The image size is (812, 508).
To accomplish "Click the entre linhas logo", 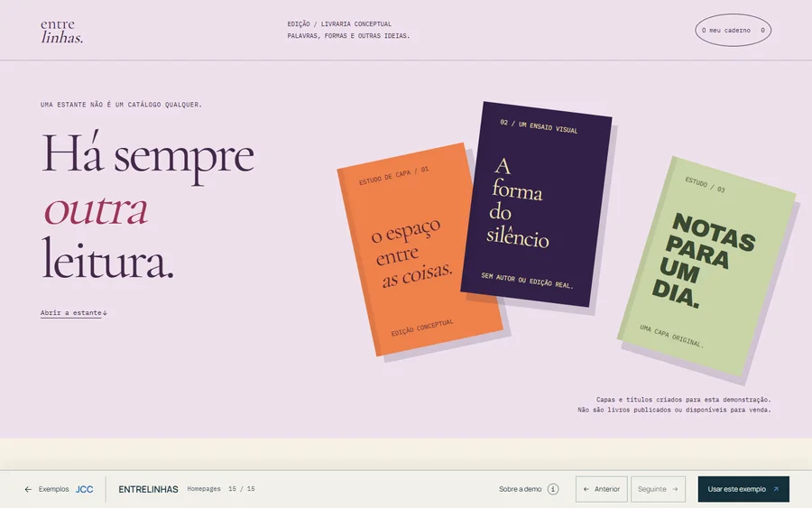I will point(61,31).
